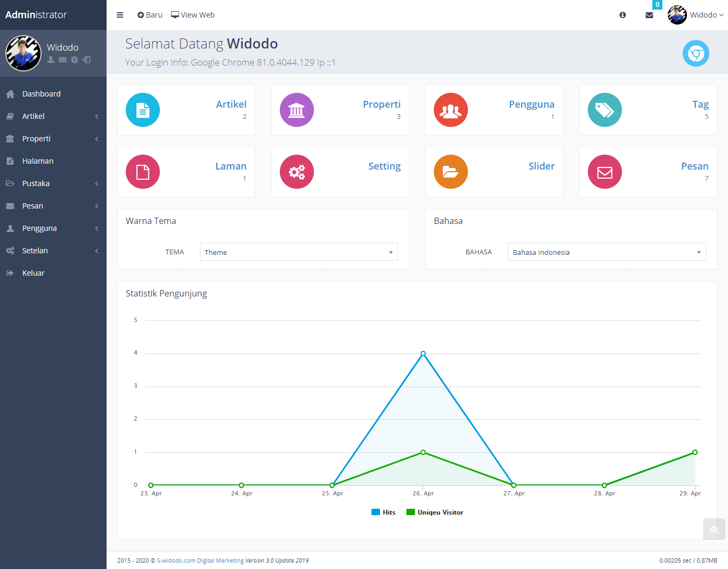Open the Setting gears icon
This screenshot has height=569, width=728.
pos(297,172)
